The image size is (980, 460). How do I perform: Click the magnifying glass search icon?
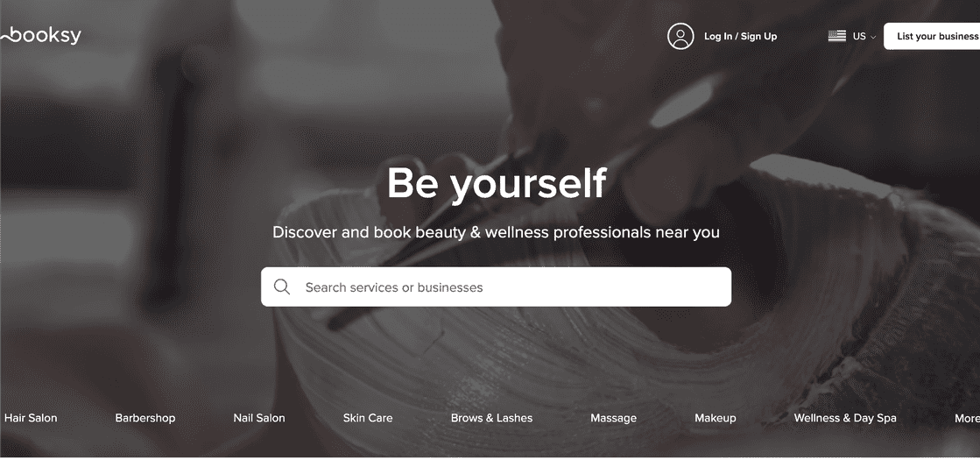click(x=282, y=287)
